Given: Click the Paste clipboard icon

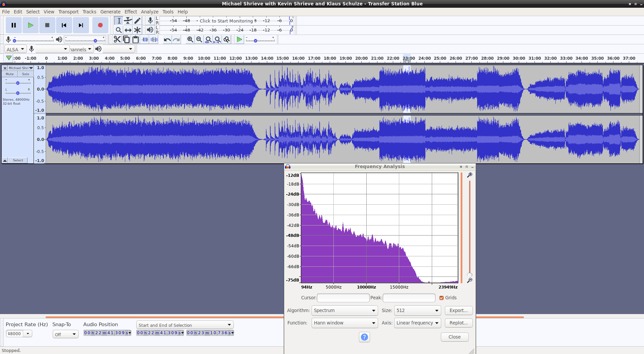Looking at the screenshot, I should coord(135,40).
